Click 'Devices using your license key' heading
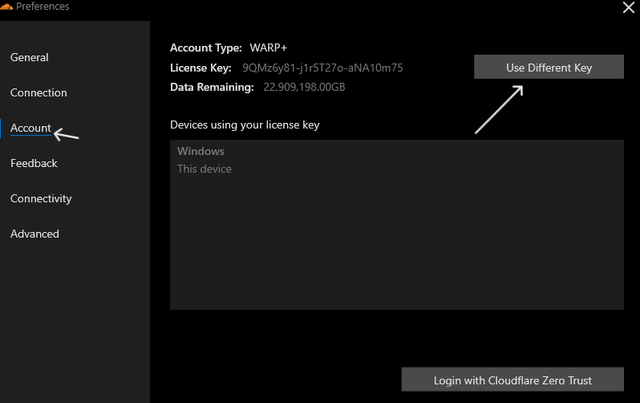 pos(244,125)
